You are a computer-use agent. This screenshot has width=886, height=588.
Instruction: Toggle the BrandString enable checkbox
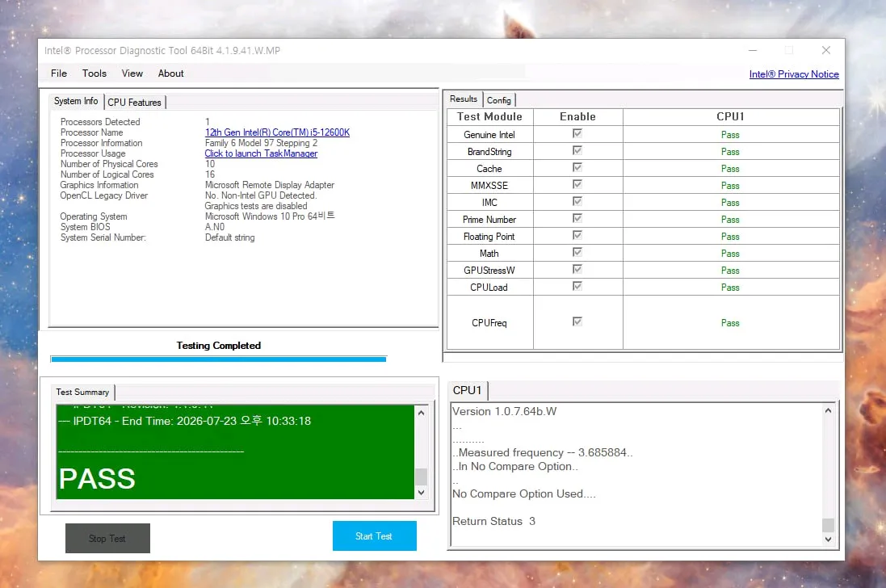577,150
